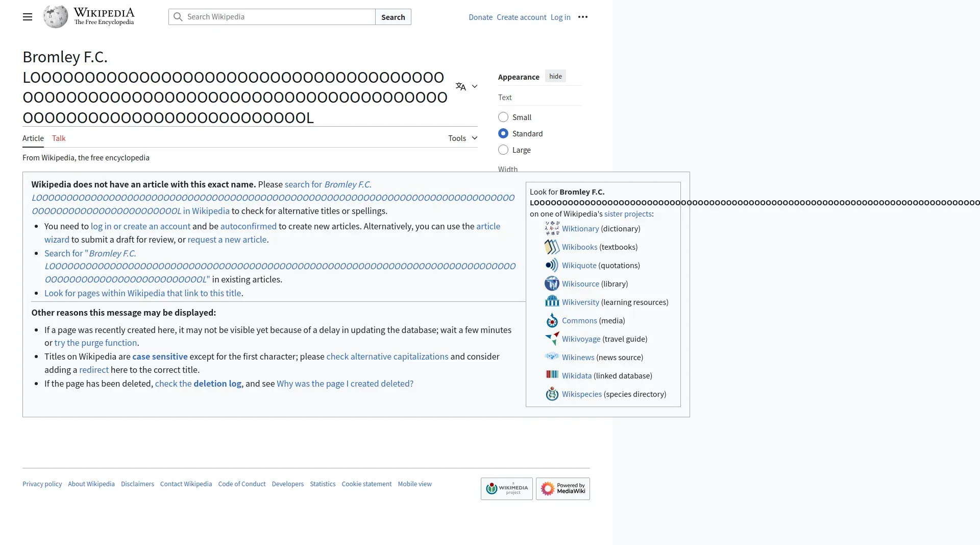This screenshot has height=545, width=980.
Task: Open the personal tools ellipsis menu
Action: point(583,17)
